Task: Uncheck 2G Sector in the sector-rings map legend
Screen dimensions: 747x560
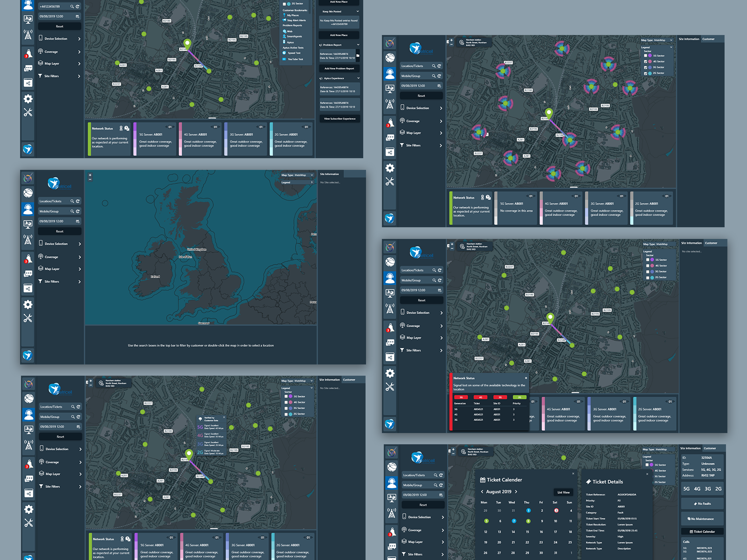Action: pyautogui.click(x=646, y=73)
